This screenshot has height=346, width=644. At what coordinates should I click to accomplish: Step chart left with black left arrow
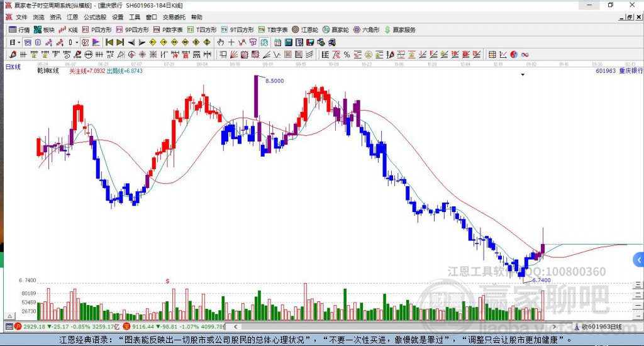point(131,42)
